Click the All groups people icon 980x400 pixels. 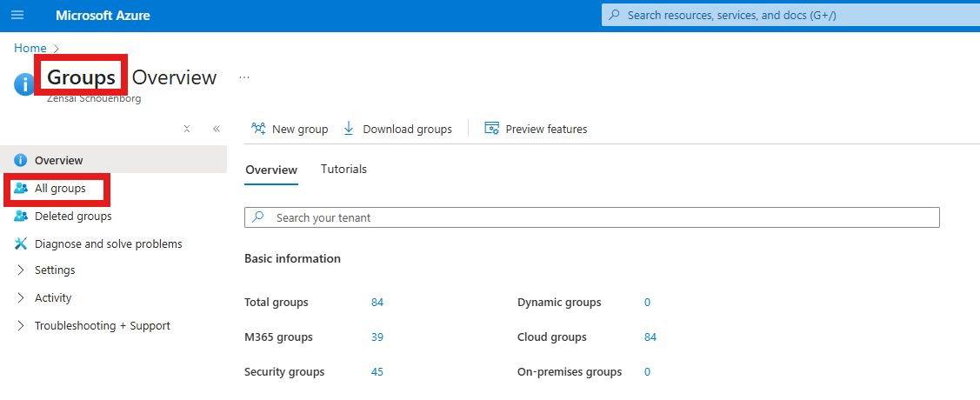(x=21, y=188)
